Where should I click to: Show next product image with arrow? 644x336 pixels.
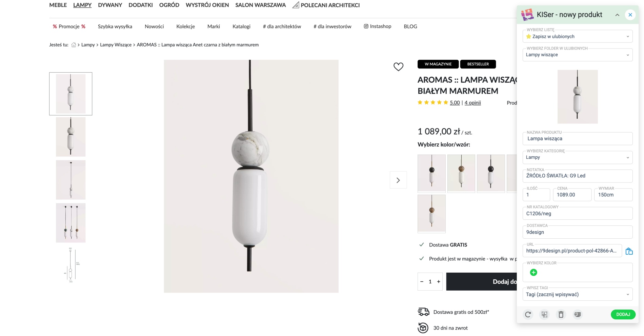398,180
